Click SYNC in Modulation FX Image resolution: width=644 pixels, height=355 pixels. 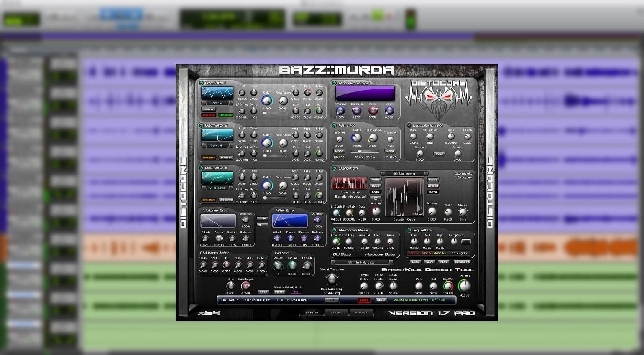[439, 154]
